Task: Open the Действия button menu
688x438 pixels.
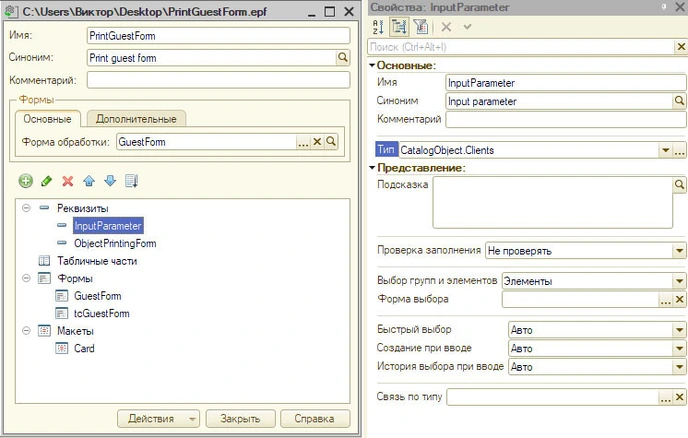Action: coord(159,419)
